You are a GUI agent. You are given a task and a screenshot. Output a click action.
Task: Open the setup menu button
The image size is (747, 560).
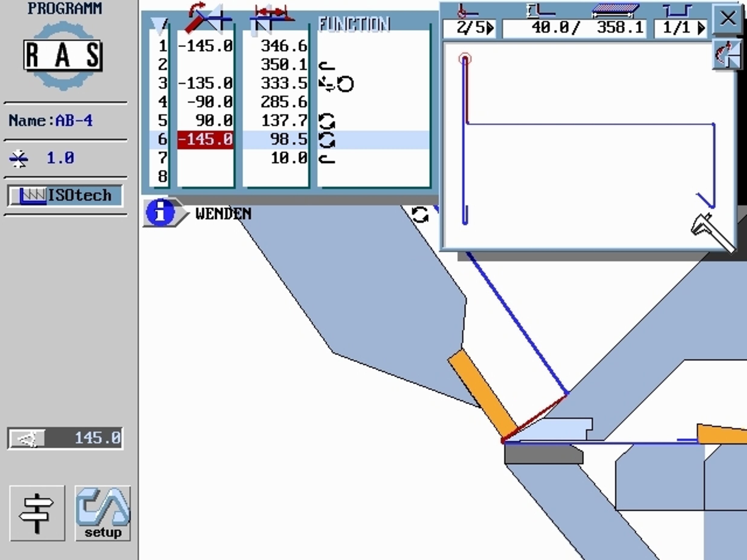[102, 513]
